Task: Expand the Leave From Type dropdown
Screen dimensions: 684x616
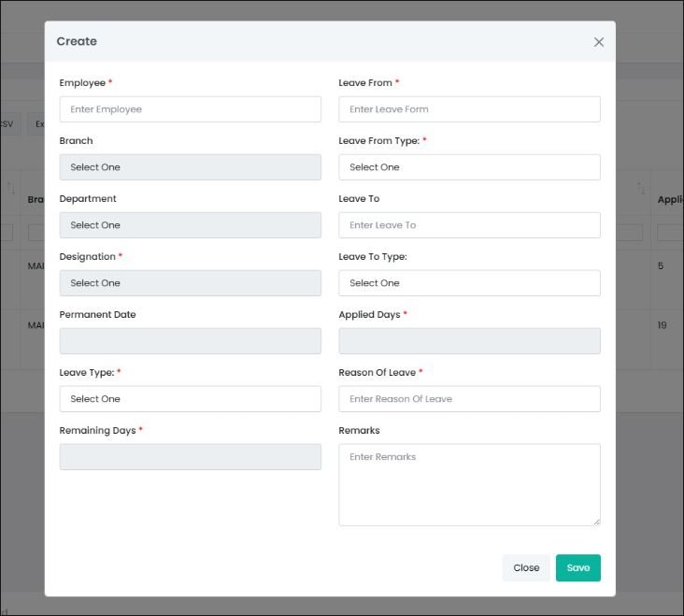Action: [x=469, y=167]
